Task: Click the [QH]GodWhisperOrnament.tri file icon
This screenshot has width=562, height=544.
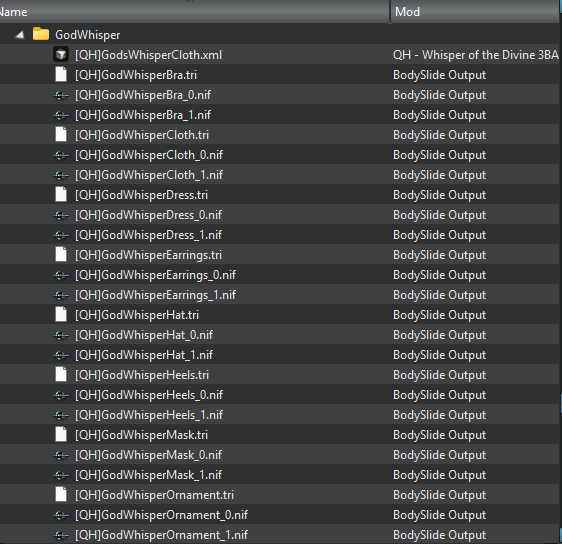Action: point(61,495)
